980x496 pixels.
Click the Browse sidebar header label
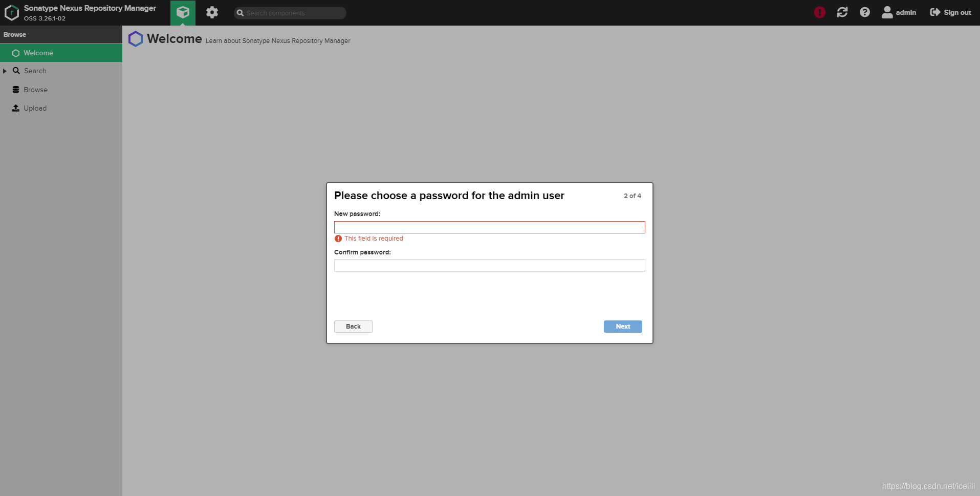pos(15,35)
